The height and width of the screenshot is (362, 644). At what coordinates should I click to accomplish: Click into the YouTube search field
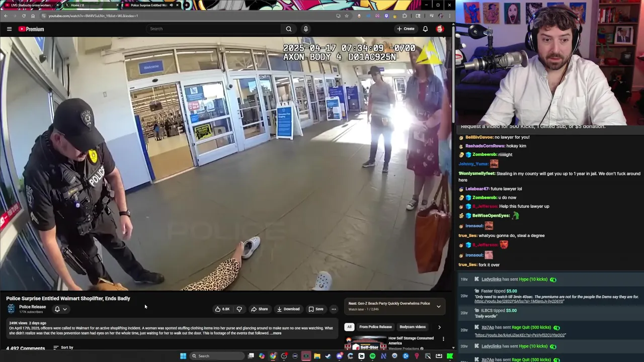[x=214, y=29]
